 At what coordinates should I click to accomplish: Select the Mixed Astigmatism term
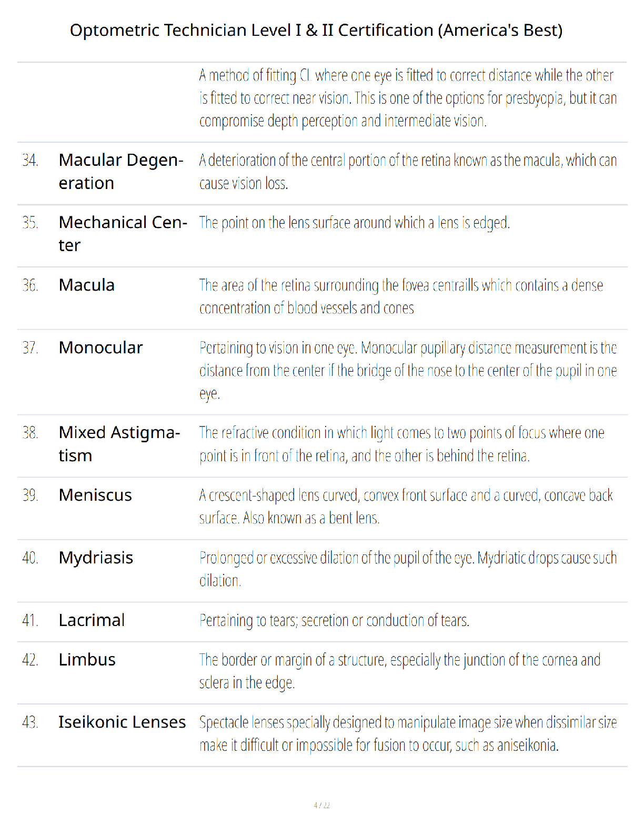(119, 443)
